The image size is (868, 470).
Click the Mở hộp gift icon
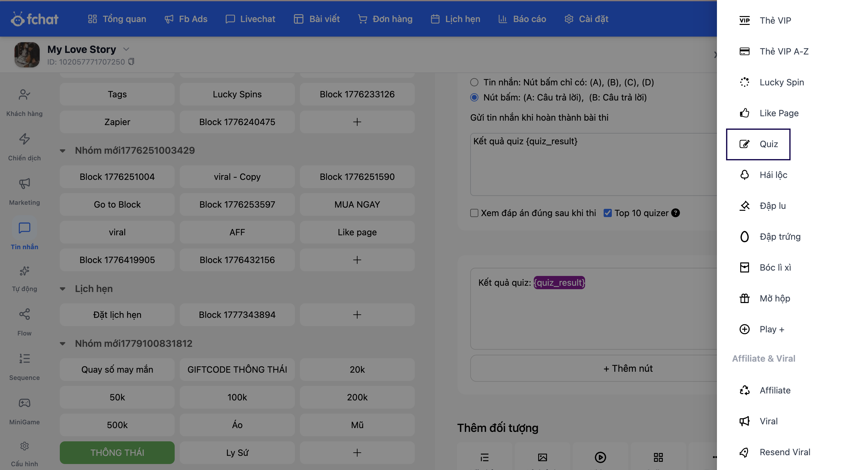(744, 298)
